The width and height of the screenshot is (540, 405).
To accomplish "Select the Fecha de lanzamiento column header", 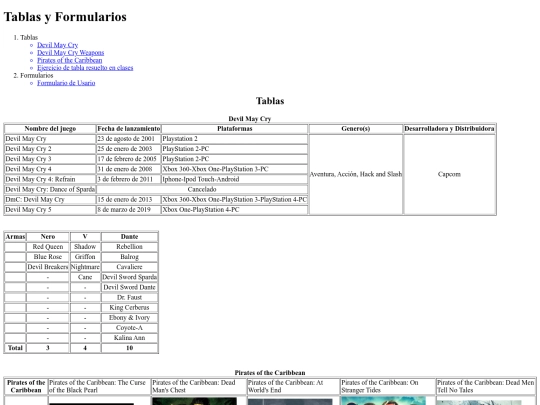I will 129,129.
